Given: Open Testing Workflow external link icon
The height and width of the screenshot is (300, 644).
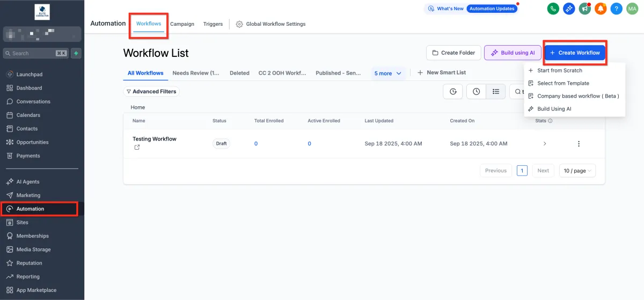Looking at the screenshot, I should [137, 147].
